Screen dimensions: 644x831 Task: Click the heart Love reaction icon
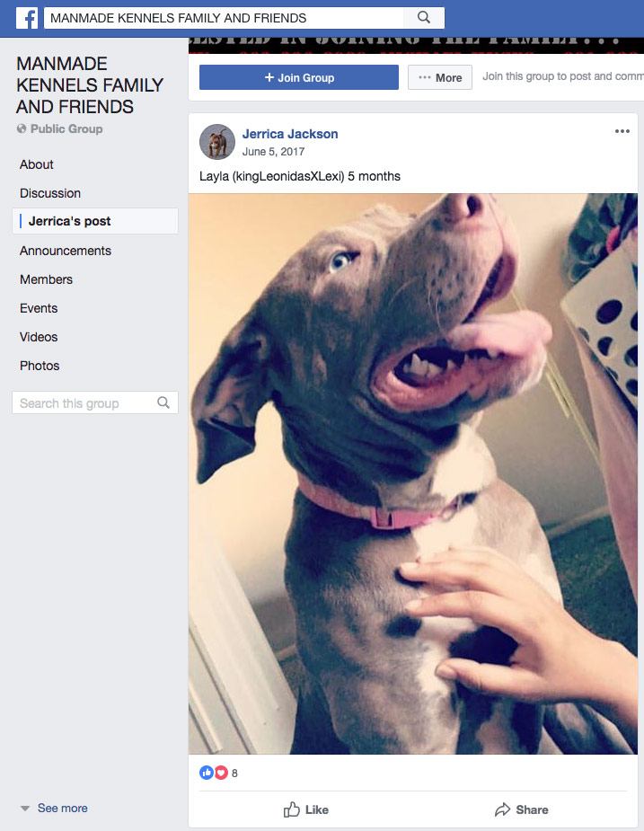tap(221, 773)
